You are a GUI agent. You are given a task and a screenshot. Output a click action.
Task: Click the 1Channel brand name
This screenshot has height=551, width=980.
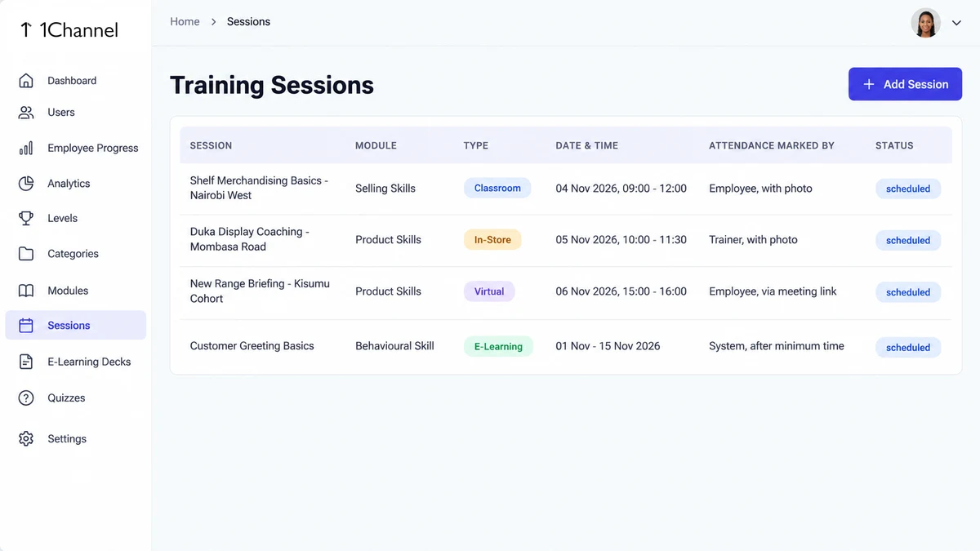(x=79, y=30)
